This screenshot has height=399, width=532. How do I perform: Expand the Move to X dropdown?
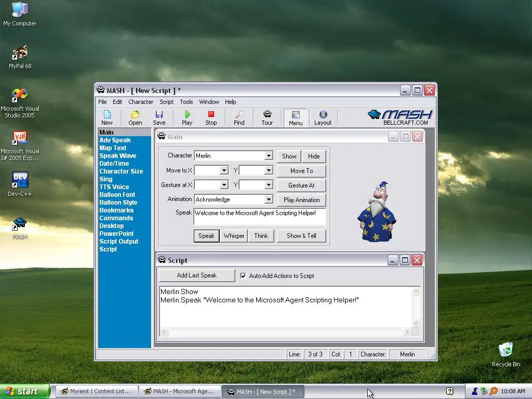point(224,170)
